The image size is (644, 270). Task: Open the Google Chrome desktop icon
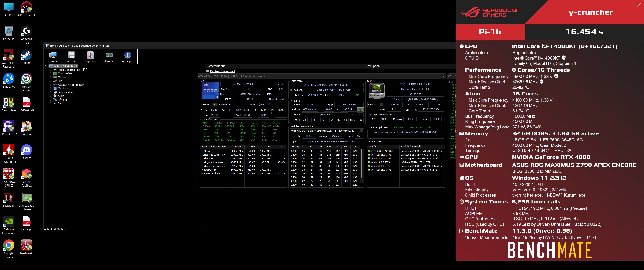tap(9, 249)
